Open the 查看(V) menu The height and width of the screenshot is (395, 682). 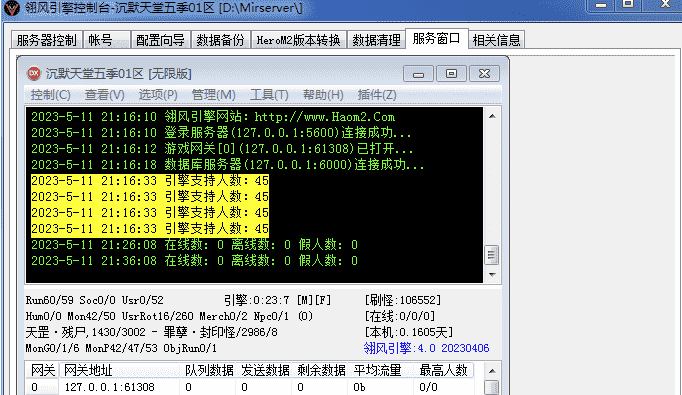coord(104,94)
